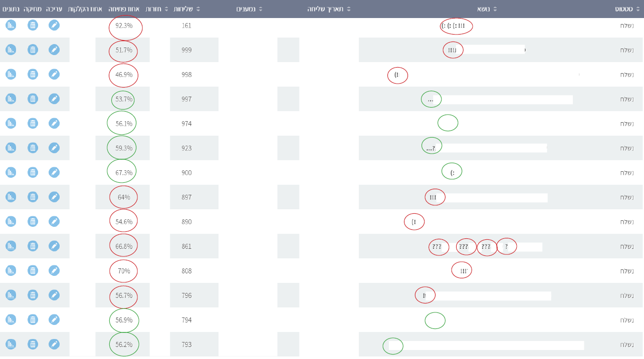Click the pencil icon in the 997 row

click(x=54, y=99)
